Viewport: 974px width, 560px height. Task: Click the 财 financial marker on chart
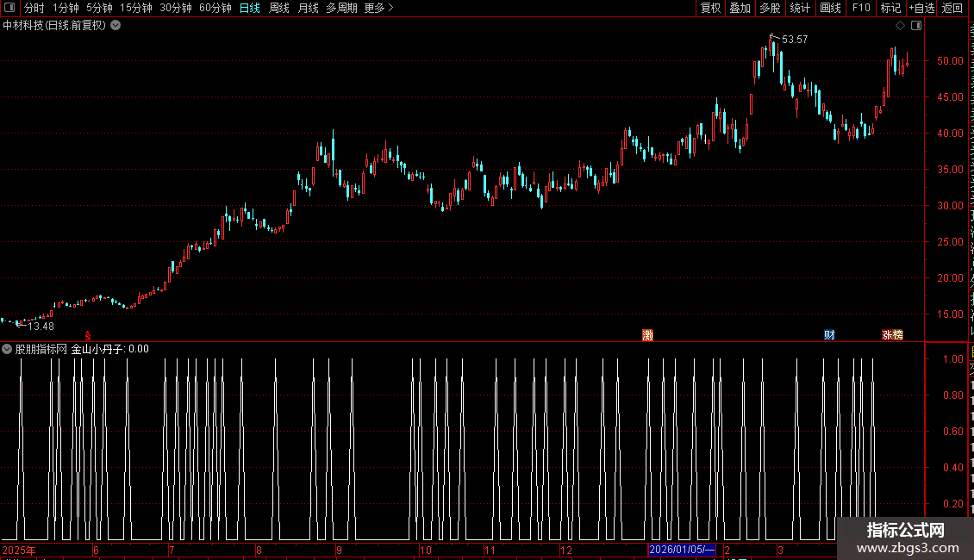click(x=829, y=335)
